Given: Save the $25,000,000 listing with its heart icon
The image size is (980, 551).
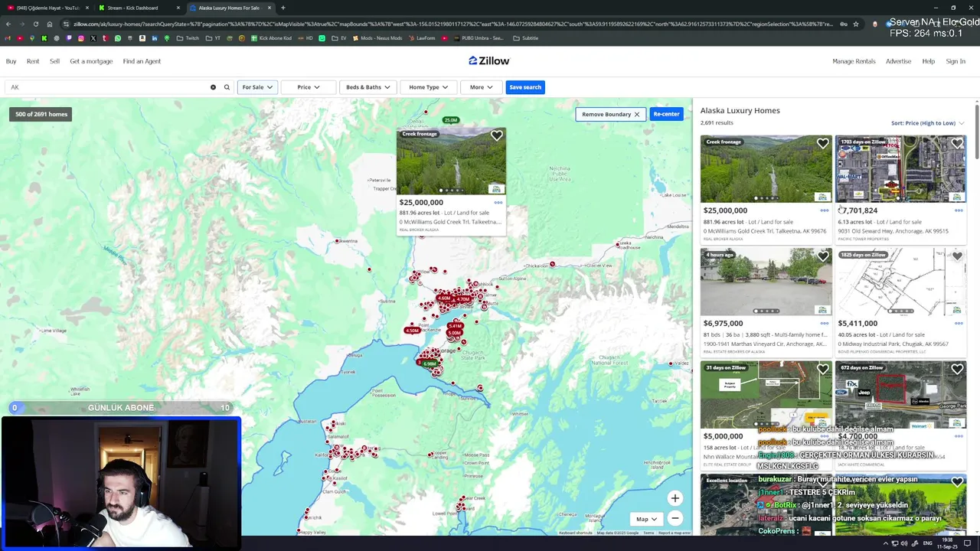Looking at the screenshot, I should click(x=822, y=143).
